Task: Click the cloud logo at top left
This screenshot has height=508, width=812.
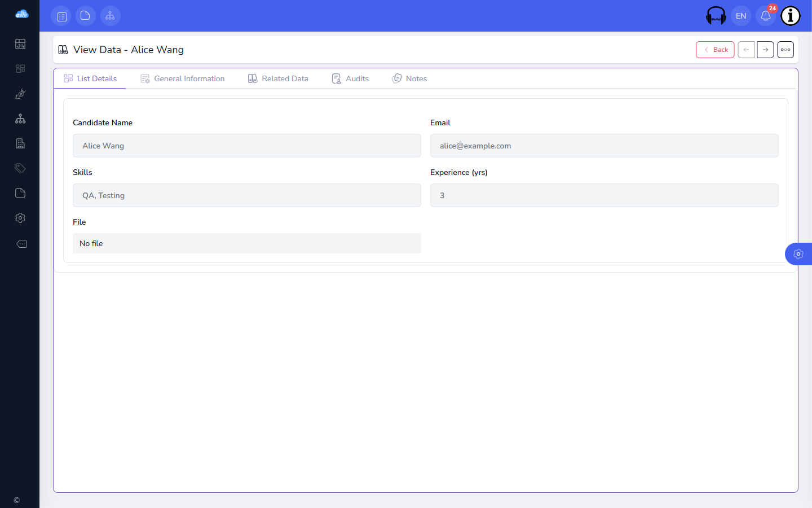Action: (21, 14)
